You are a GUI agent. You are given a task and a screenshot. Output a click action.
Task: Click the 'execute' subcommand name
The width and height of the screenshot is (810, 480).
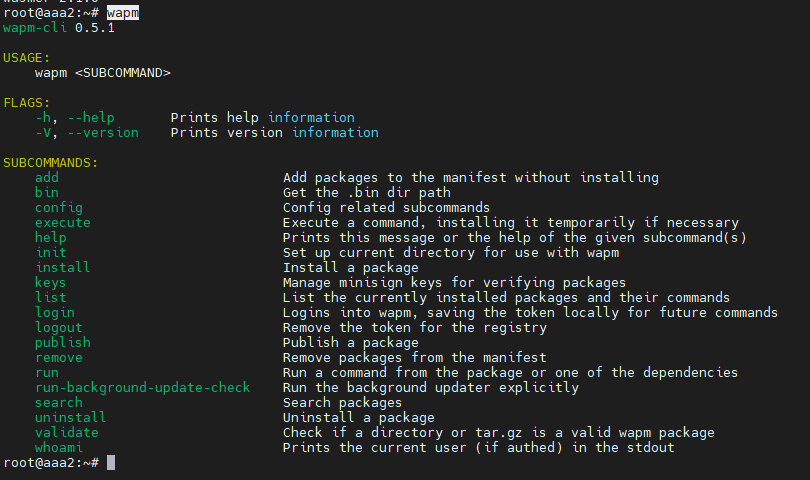pyautogui.click(x=63, y=223)
